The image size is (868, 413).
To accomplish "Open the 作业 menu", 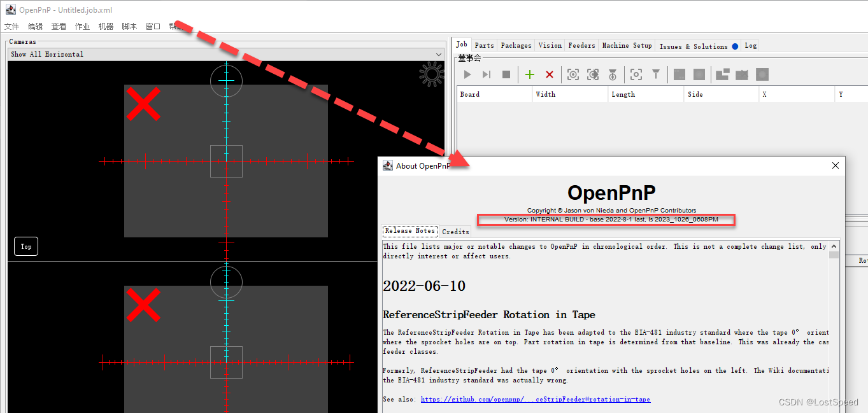I will [x=83, y=27].
